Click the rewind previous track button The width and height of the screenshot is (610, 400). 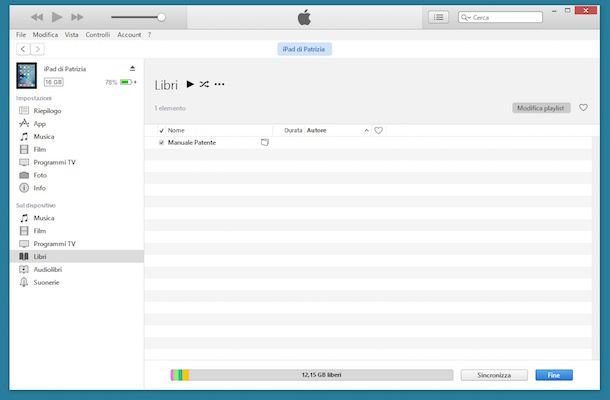click(37, 17)
